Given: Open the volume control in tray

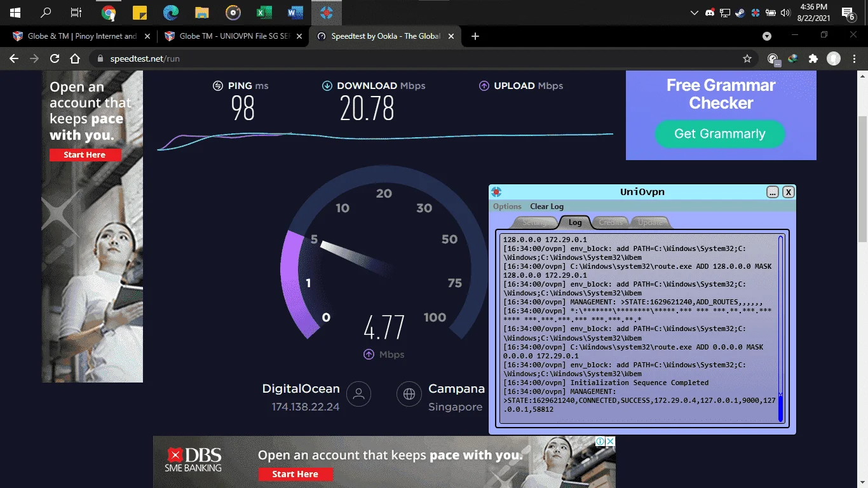Looking at the screenshot, I should click(785, 12).
